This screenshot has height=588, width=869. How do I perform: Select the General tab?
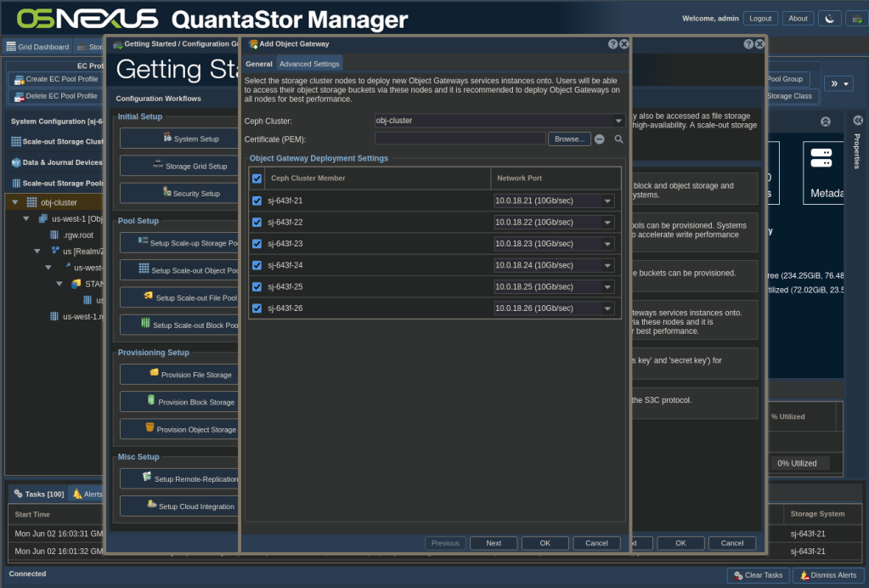tap(259, 64)
